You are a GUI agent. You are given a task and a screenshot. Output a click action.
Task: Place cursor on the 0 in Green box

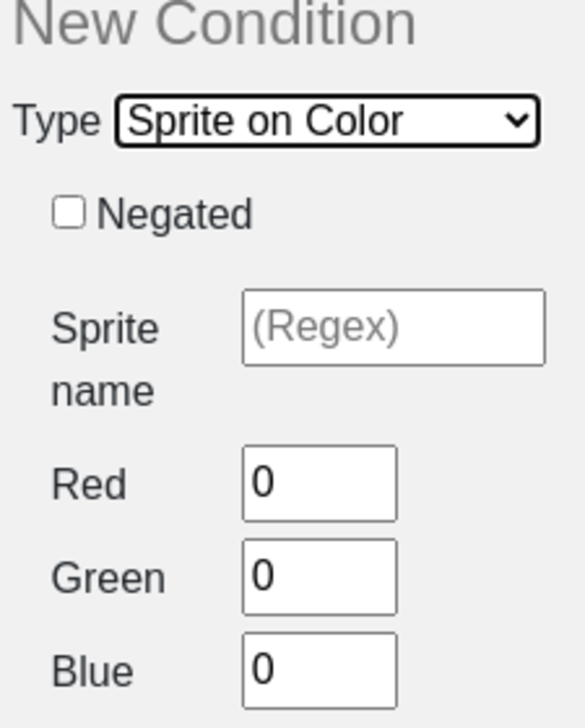262,576
